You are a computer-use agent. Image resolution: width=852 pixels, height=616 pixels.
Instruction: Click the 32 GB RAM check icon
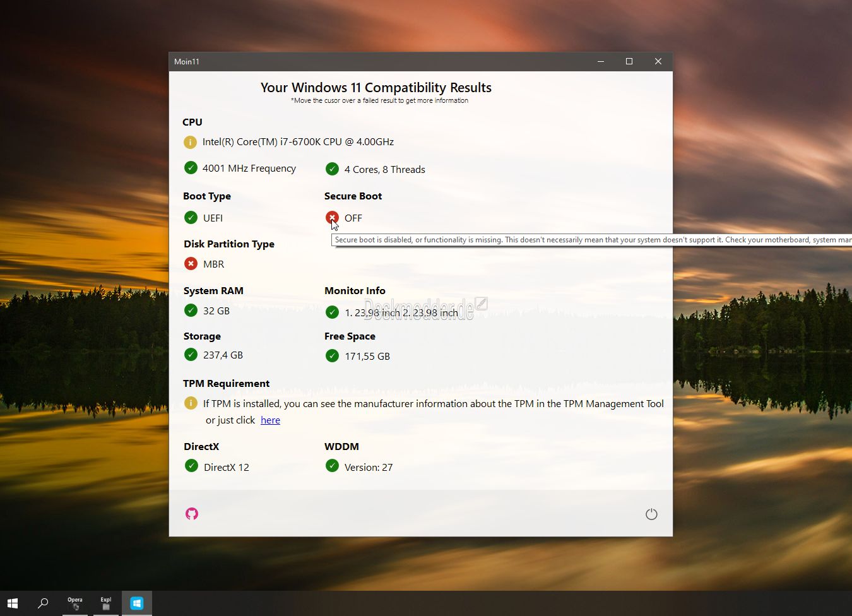191,310
